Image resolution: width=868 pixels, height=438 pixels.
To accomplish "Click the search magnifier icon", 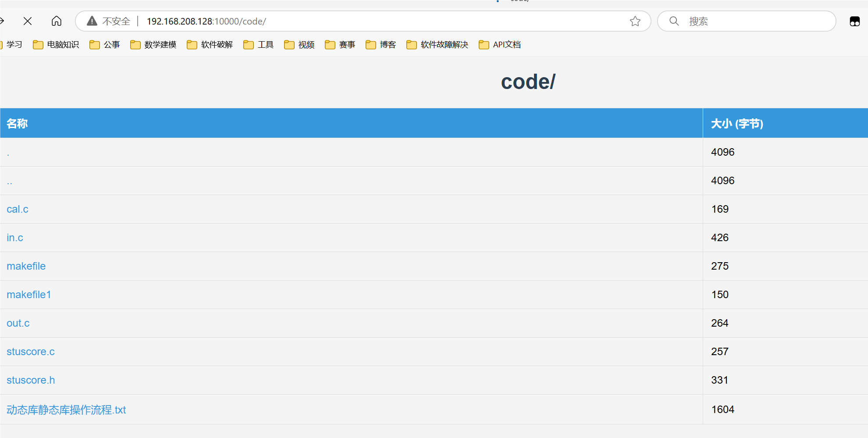I will (x=674, y=21).
